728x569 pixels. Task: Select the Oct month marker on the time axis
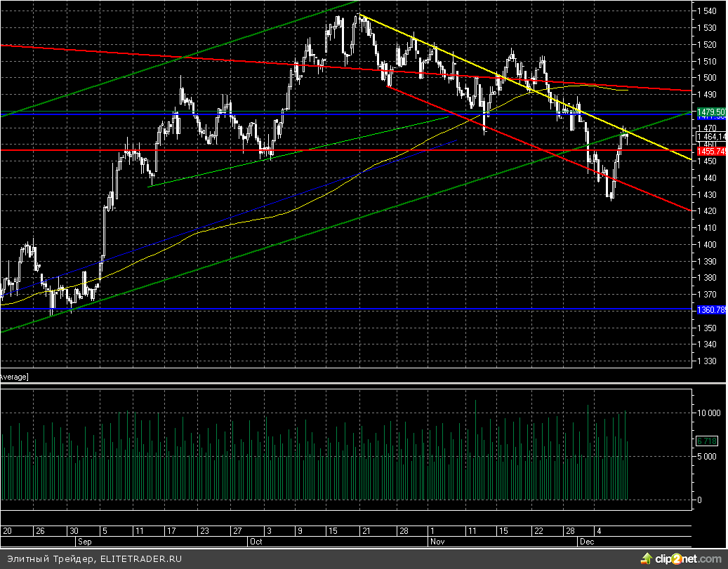pyautogui.click(x=255, y=542)
